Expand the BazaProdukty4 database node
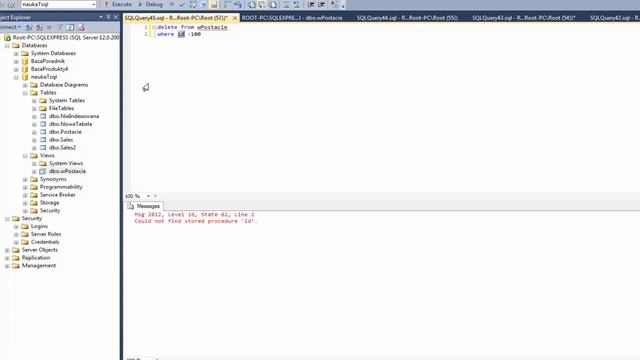Screen dimensions: 640x360 click(16, 69)
